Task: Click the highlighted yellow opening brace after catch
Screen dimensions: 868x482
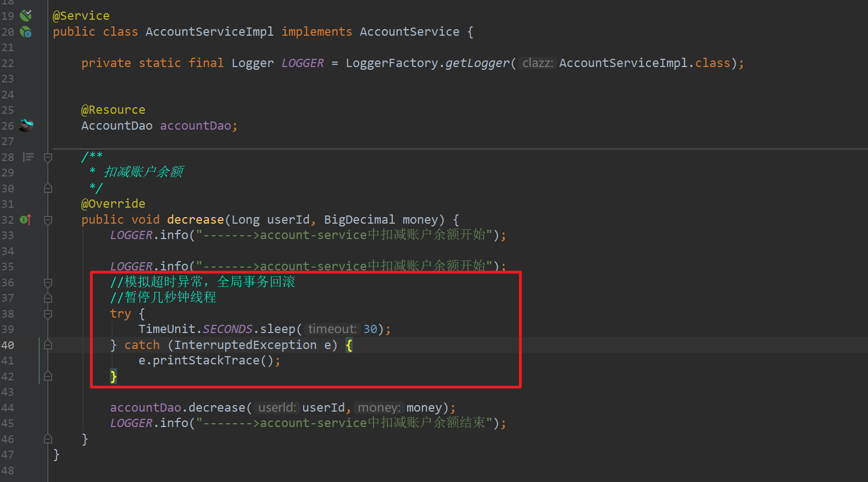Action: [x=349, y=345]
